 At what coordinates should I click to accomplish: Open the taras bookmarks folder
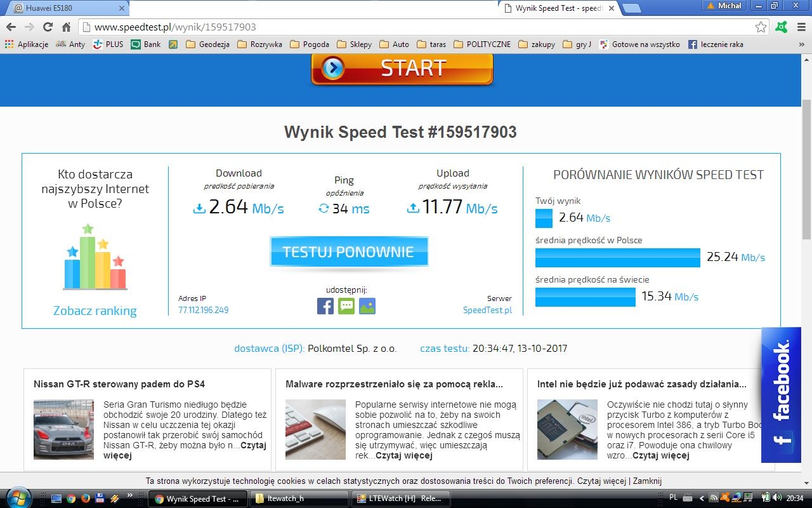point(431,44)
